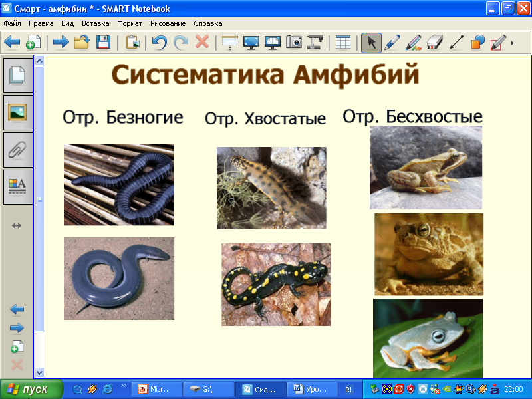Open the Page Sorter side tab
This screenshot has height=399, width=532.
click(18, 75)
